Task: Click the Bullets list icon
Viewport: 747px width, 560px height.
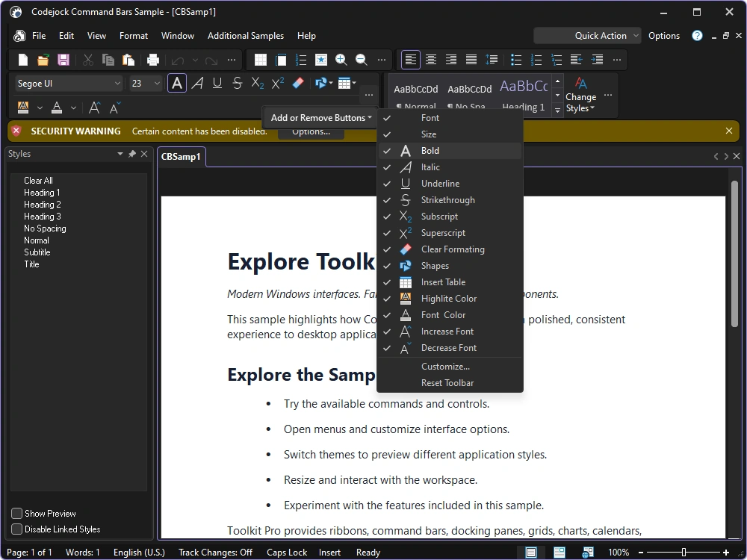Action: pos(516,60)
